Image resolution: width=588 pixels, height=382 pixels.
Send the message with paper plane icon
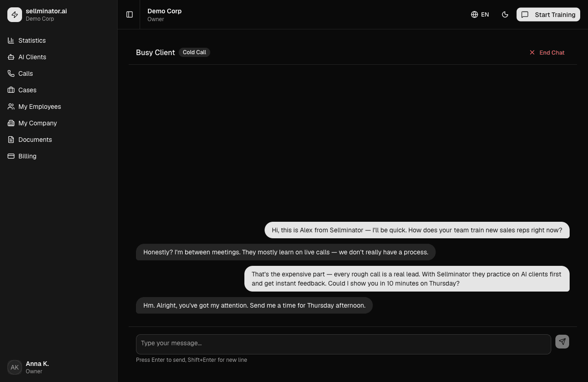tap(562, 342)
